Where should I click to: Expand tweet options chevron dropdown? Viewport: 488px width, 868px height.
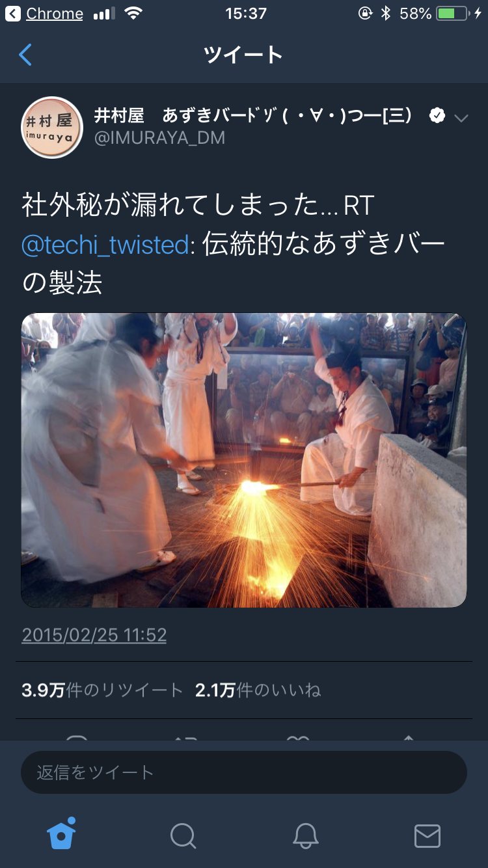tap(461, 118)
